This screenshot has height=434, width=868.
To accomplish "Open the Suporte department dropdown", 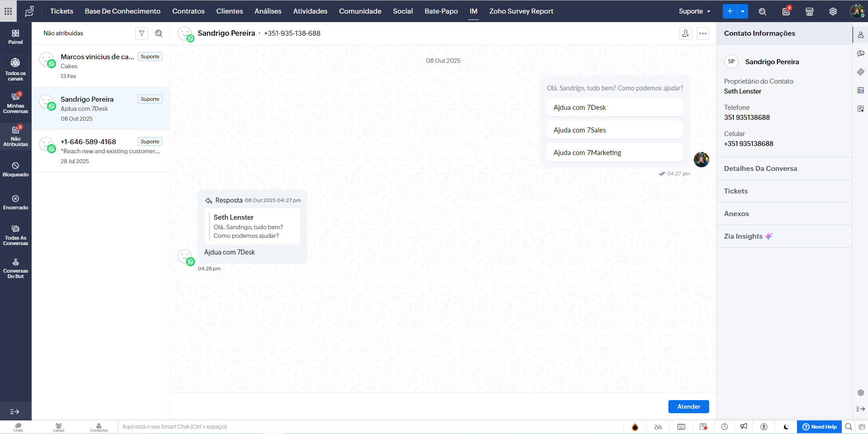I will (x=695, y=11).
